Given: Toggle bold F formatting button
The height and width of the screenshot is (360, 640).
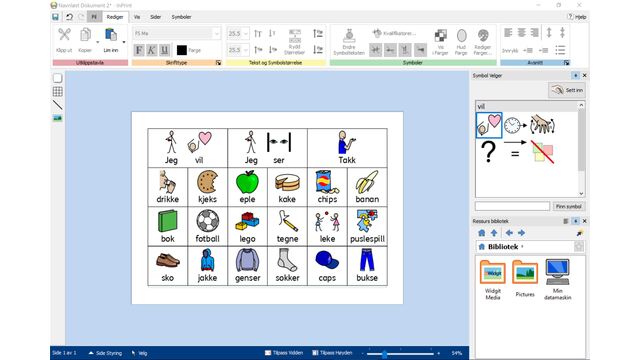Looking at the screenshot, I should coord(139,50).
